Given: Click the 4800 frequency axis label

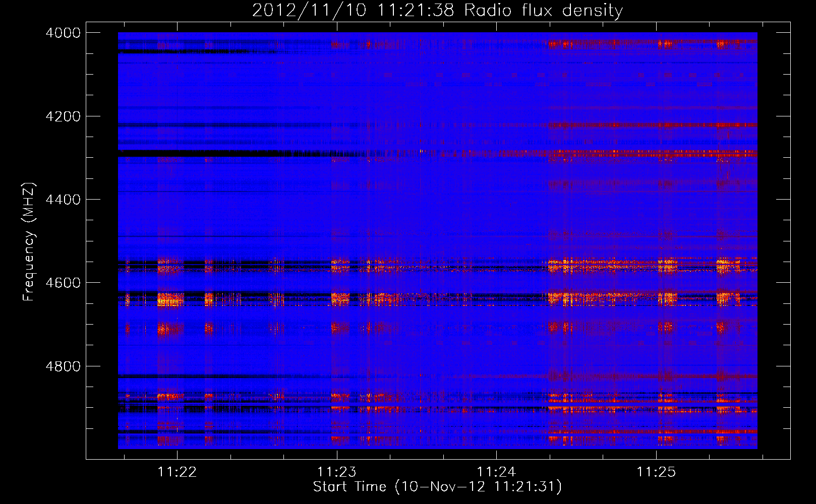Looking at the screenshot, I should pos(63,366).
